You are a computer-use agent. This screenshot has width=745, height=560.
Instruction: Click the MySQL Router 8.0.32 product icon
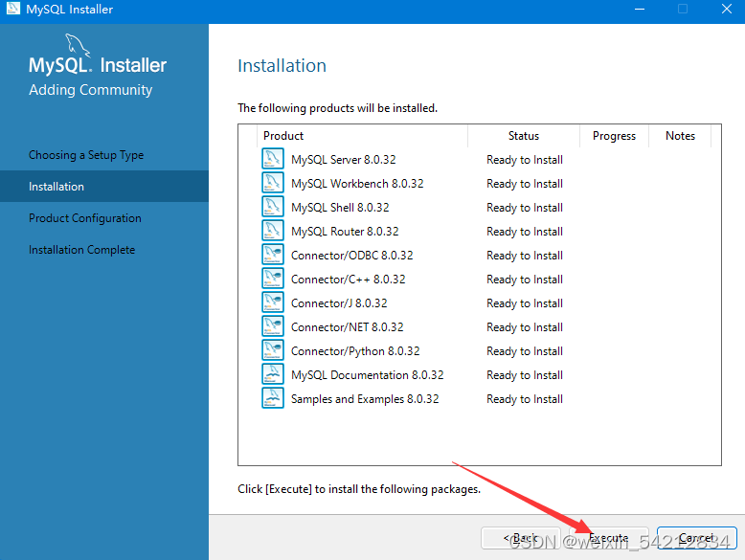[273, 231]
